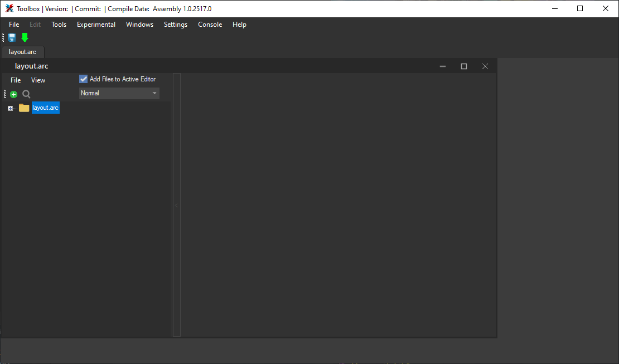Collapse the side panel with splitter arrow
The image size is (619, 364).
coord(176,206)
